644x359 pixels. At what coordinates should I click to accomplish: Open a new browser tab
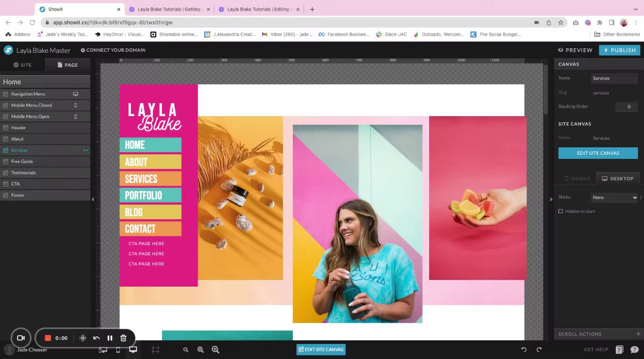point(312,9)
